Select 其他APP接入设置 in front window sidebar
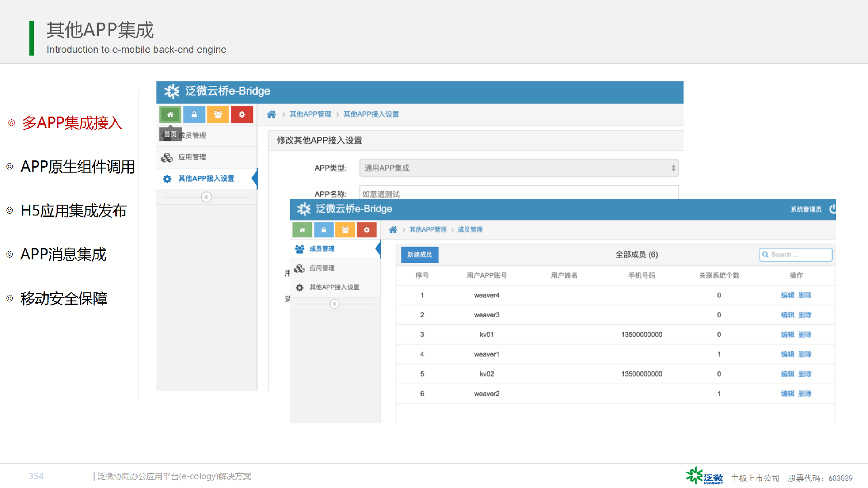The height and width of the screenshot is (488, 868). [335, 287]
